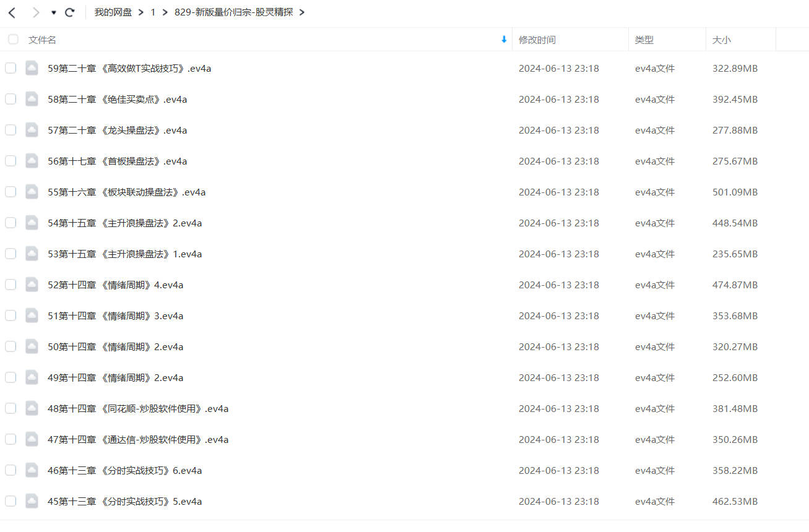The image size is (809, 532).
Task: Expand chevron after 829-新版量价归宗-股灵精探 breadcrumb
Action: click(x=302, y=12)
